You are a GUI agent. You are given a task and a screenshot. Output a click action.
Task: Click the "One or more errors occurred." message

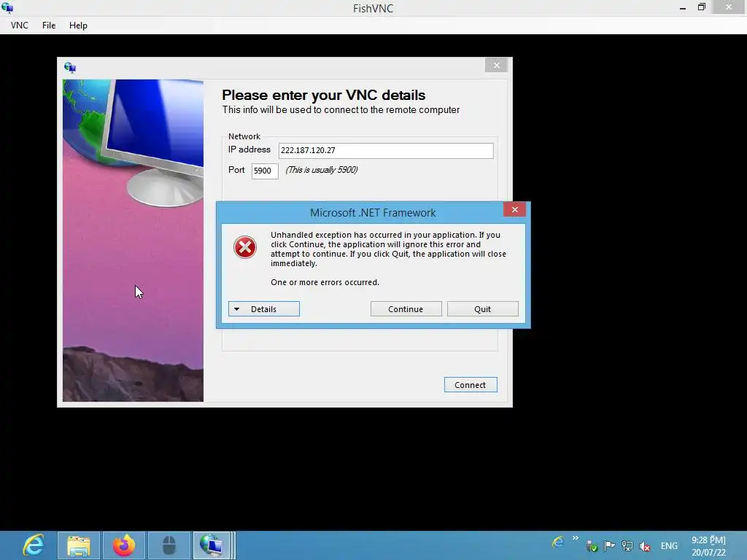(325, 282)
